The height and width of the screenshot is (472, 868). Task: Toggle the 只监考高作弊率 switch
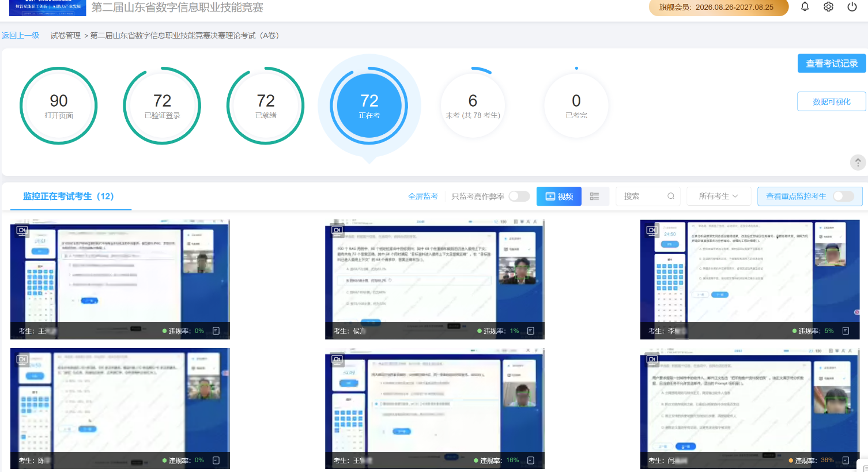coord(519,196)
